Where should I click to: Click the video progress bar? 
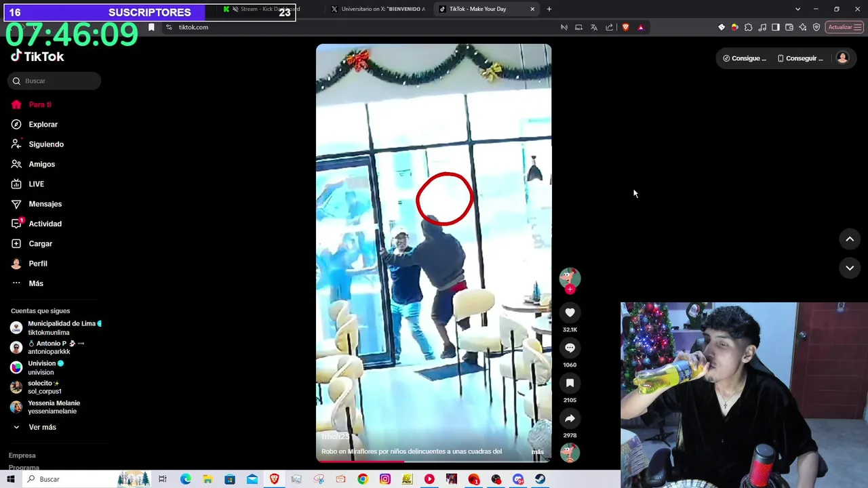[x=434, y=461]
